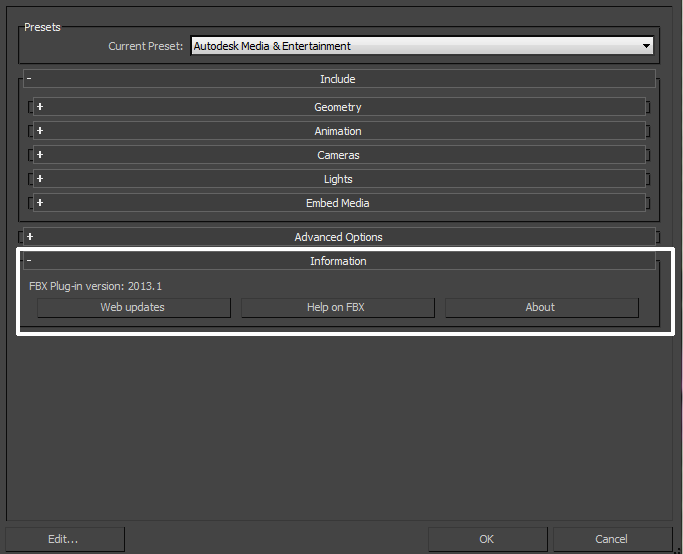Collapse the Include section header
Screen dimensions: 683x554
coord(338,79)
